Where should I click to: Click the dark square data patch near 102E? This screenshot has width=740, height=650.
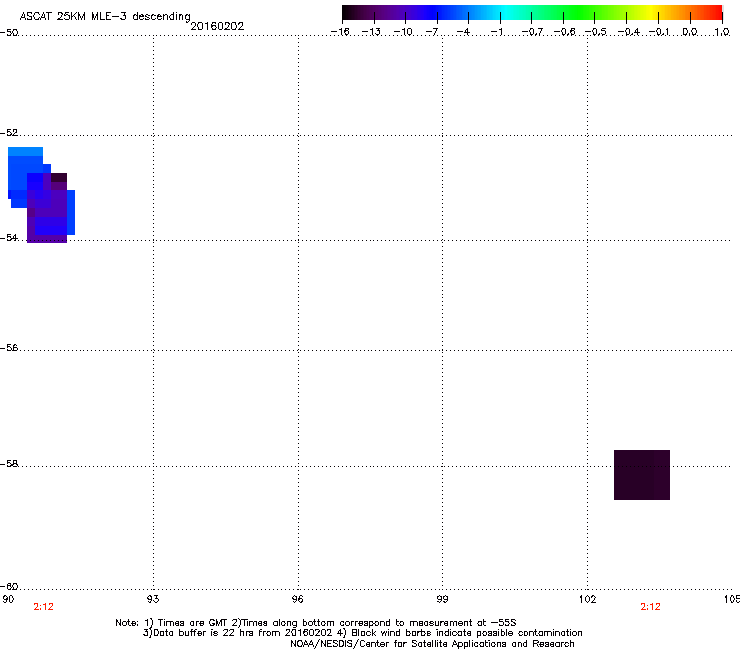(x=642, y=475)
